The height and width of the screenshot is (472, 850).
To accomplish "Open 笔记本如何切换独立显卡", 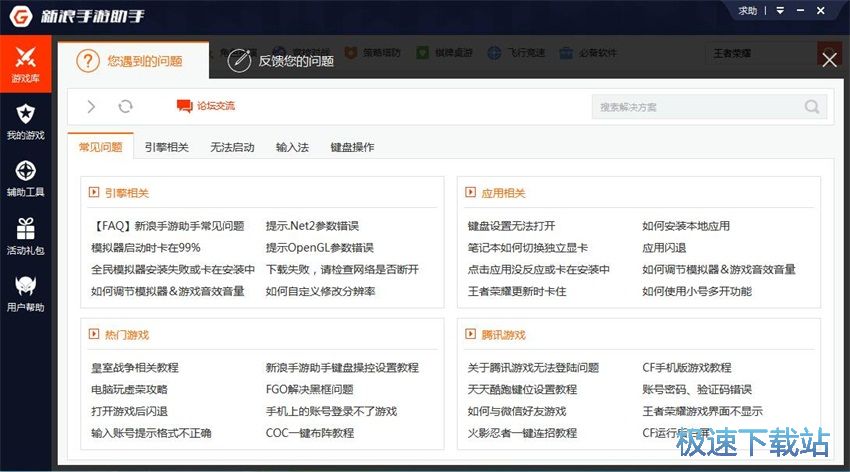I will point(527,248).
